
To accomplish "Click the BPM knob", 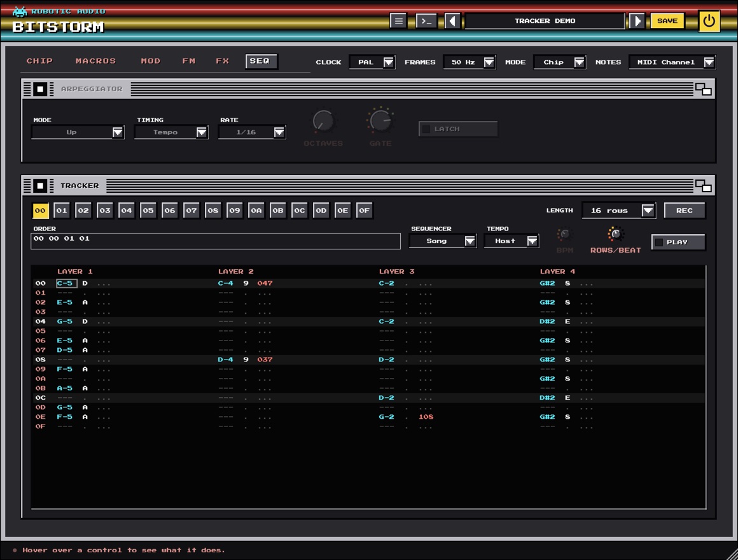I will (564, 234).
